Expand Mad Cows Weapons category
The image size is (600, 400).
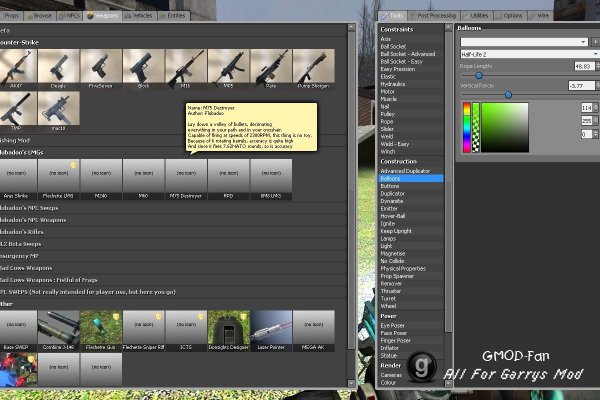tap(173, 268)
